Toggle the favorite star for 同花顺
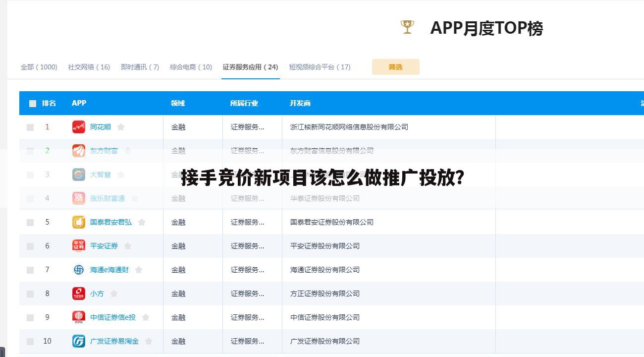 (x=120, y=127)
